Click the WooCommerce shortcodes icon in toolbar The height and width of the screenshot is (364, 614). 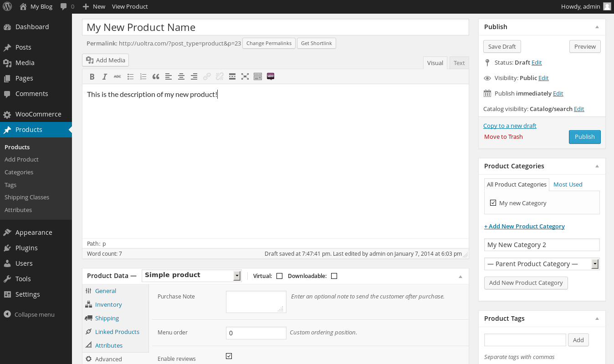271,76
